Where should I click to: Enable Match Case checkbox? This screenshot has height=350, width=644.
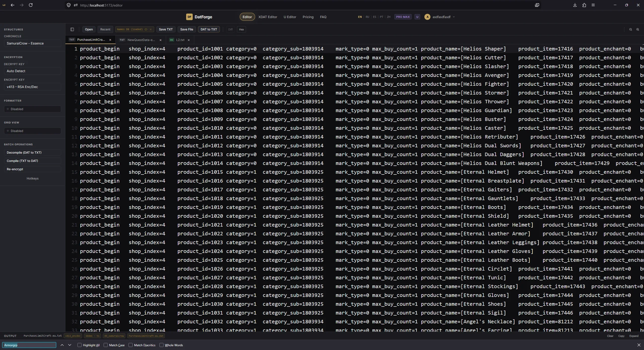106,345
